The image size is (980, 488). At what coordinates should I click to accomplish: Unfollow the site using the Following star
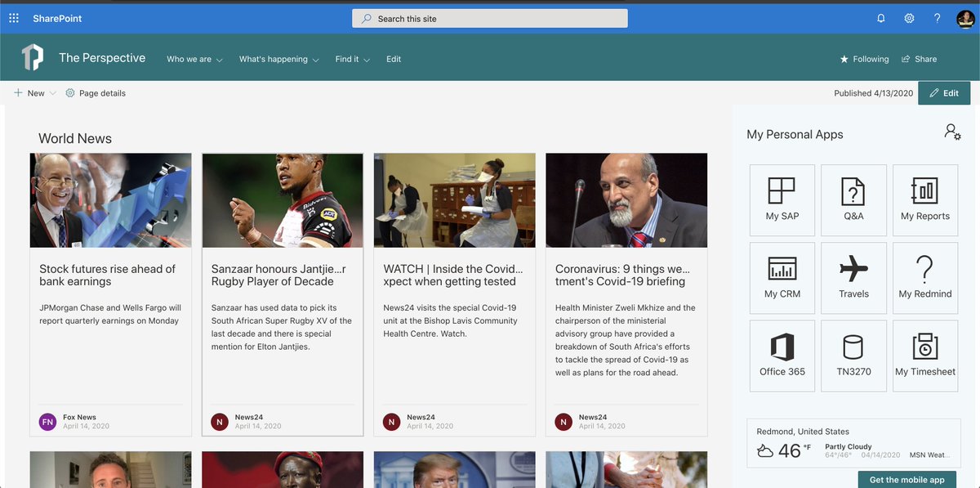[864, 59]
